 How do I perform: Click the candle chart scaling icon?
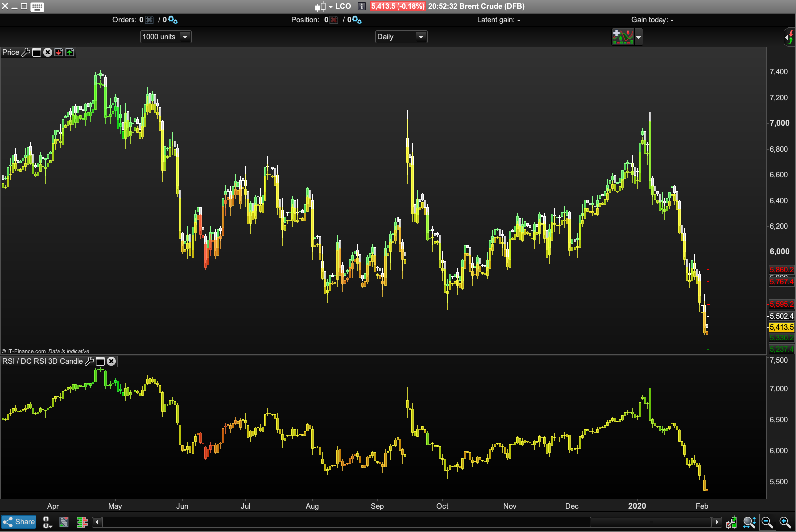[x=731, y=522]
